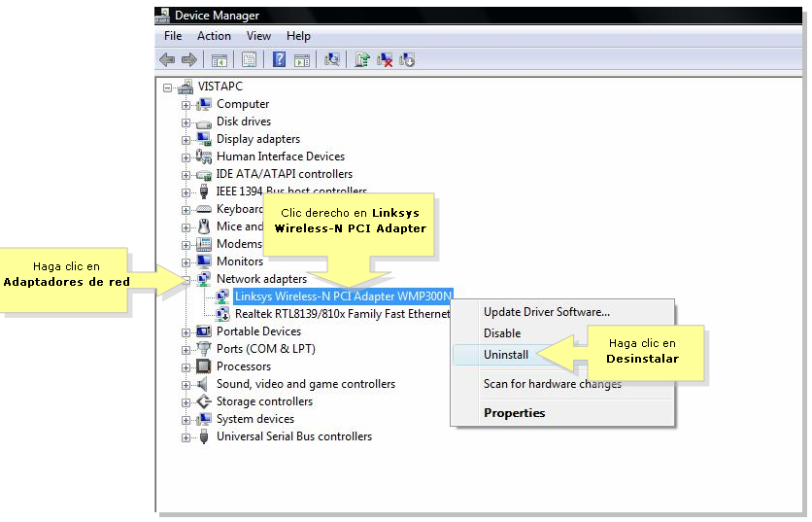Screen dimensions: 812x522
Task: Expand the Human Interface Devices node
Action: (x=186, y=157)
